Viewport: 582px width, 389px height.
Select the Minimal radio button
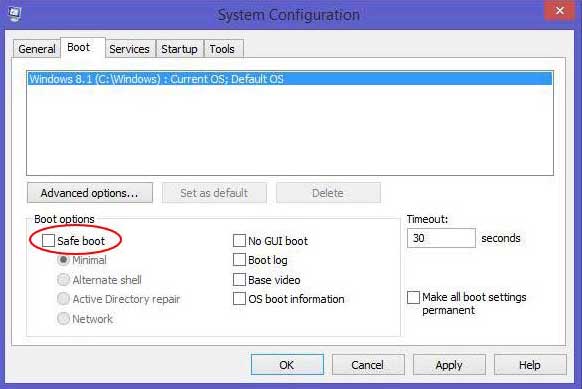[x=63, y=260]
